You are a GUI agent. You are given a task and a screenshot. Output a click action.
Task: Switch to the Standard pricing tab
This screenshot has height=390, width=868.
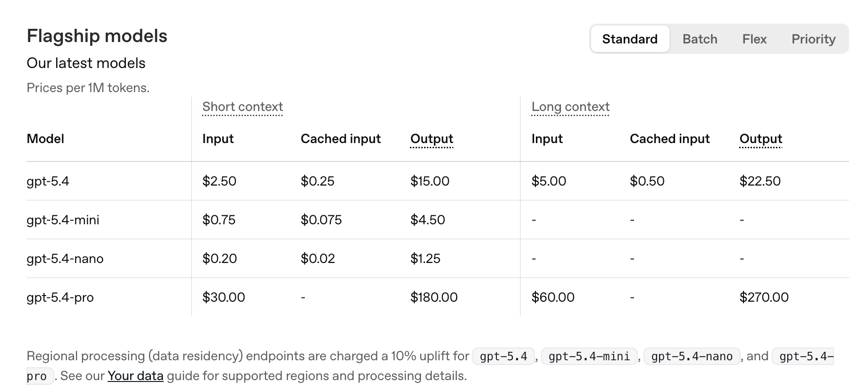pos(629,39)
